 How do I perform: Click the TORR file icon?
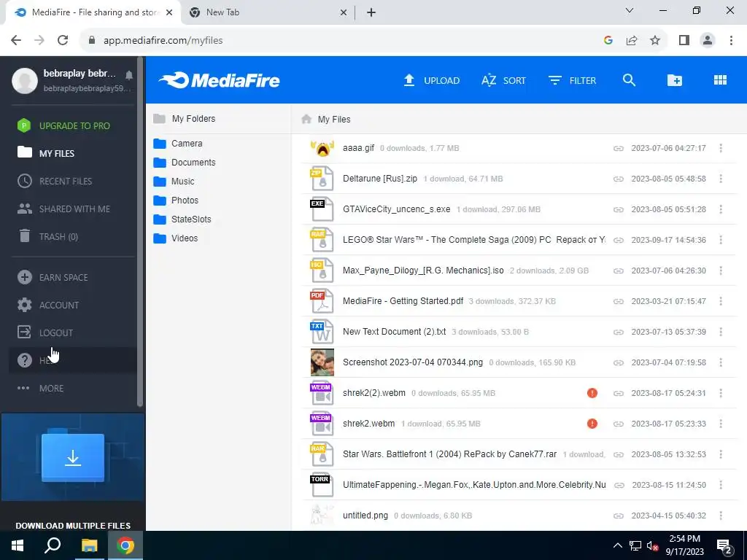[x=322, y=485]
